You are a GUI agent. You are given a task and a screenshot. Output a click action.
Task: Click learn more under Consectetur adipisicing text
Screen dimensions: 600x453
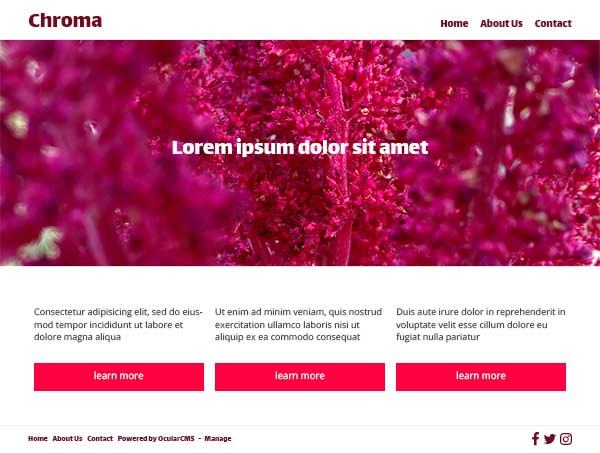[x=119, y=377]
